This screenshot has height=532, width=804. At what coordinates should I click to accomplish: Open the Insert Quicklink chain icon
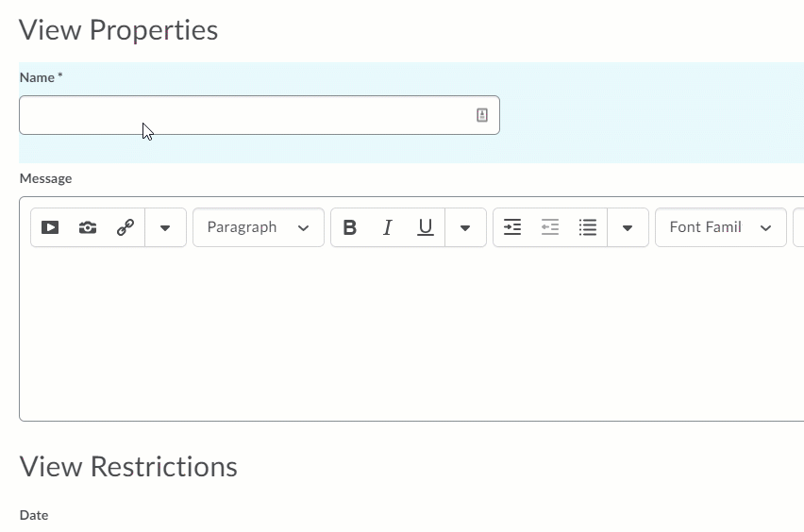coord(126,227)
